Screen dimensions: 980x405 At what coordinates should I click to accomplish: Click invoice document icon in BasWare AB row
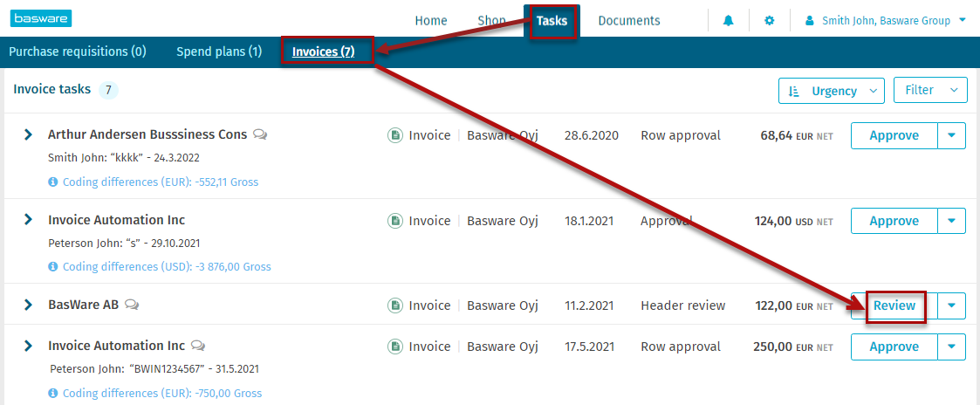pos(395,305)
